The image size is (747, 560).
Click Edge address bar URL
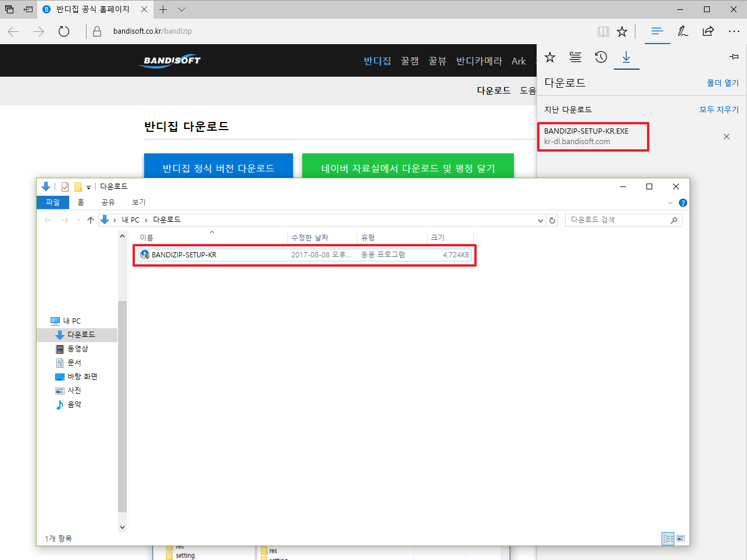pos(152,31)
